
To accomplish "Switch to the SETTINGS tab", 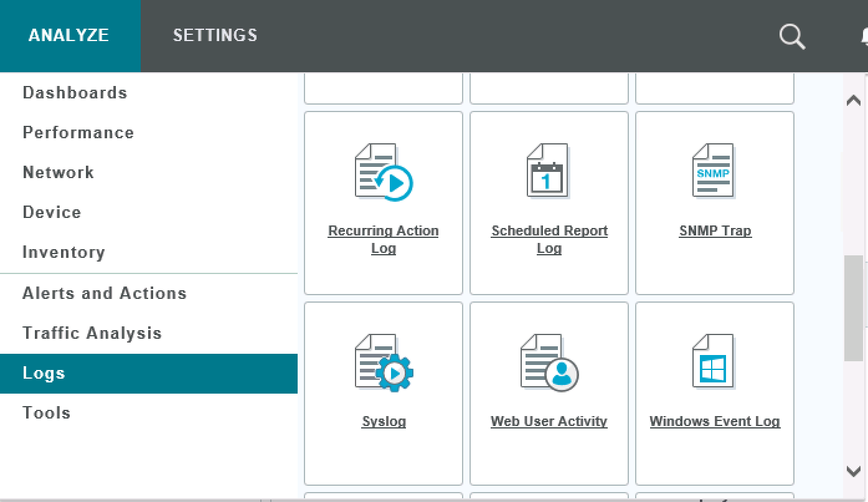I will (215, 36).
